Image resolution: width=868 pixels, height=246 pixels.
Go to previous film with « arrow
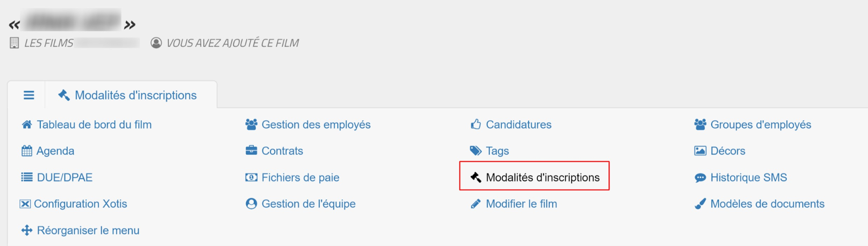(15, 25)
